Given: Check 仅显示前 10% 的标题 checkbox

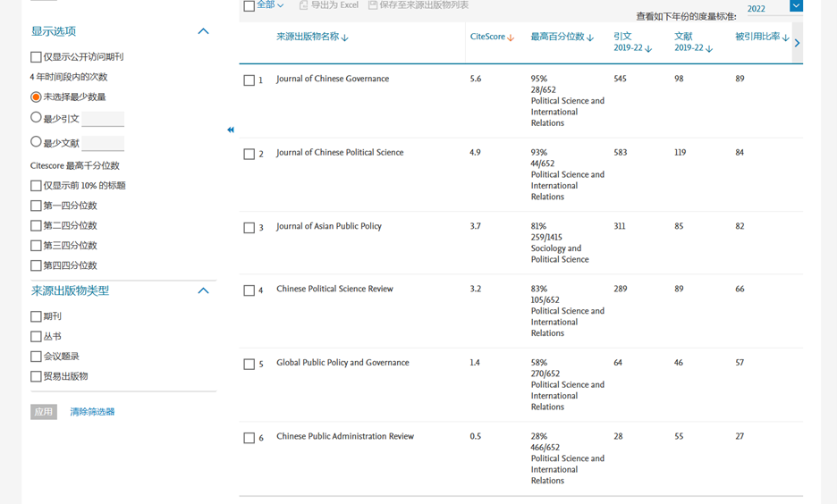Looking at the screenshot, I should pos(36,186).
